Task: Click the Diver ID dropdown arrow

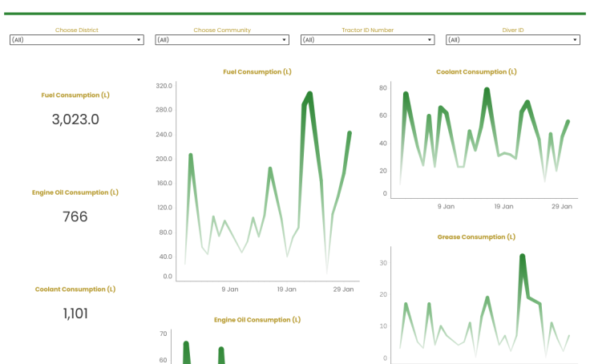Action: pyautogui.click(x=575, y=40)
